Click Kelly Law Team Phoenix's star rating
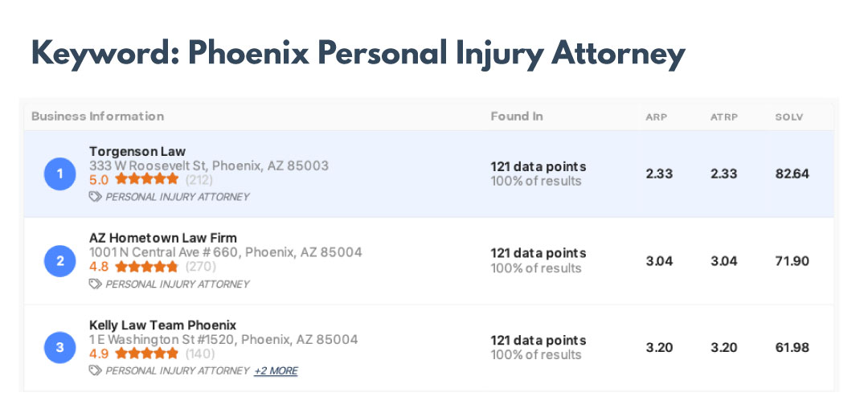The width and height of the screenshot is (868, 417). click(x=146, y=354)
